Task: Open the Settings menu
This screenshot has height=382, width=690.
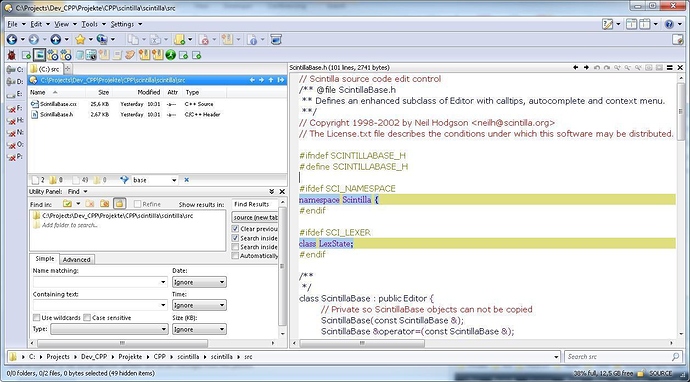Action: (x=122, y=24)
